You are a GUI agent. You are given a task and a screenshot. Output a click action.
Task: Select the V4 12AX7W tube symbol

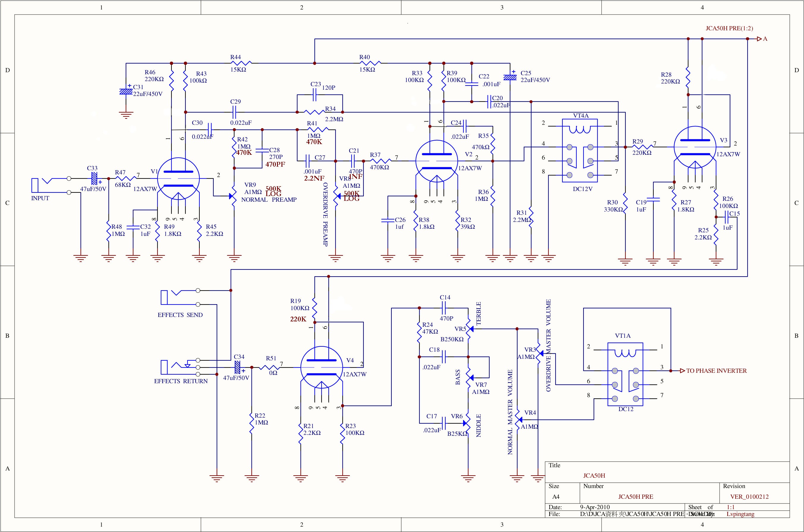322,367
